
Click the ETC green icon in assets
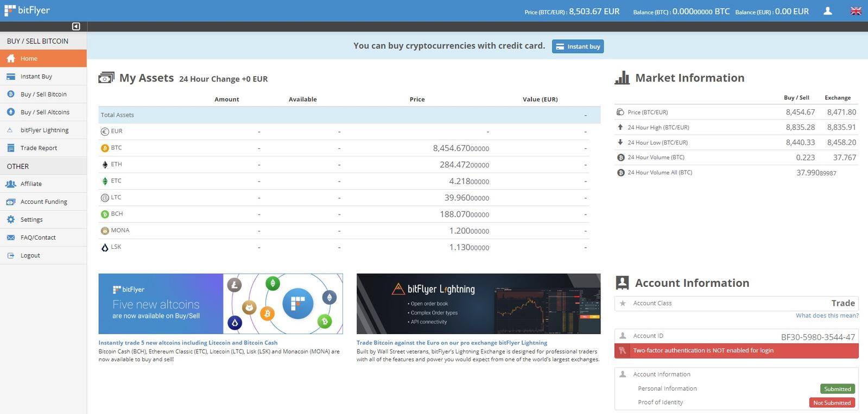(x=105, y=181)
